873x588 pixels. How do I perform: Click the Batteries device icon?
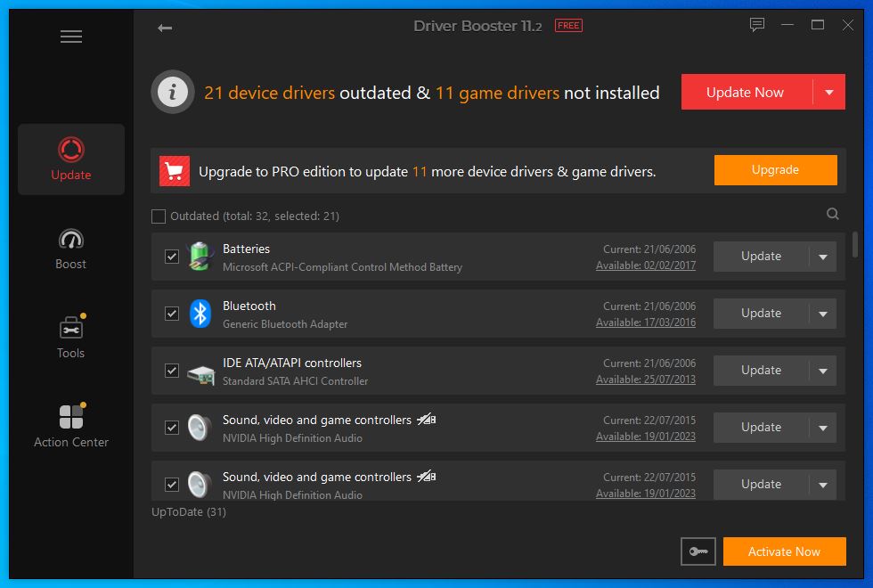[200, 257]
